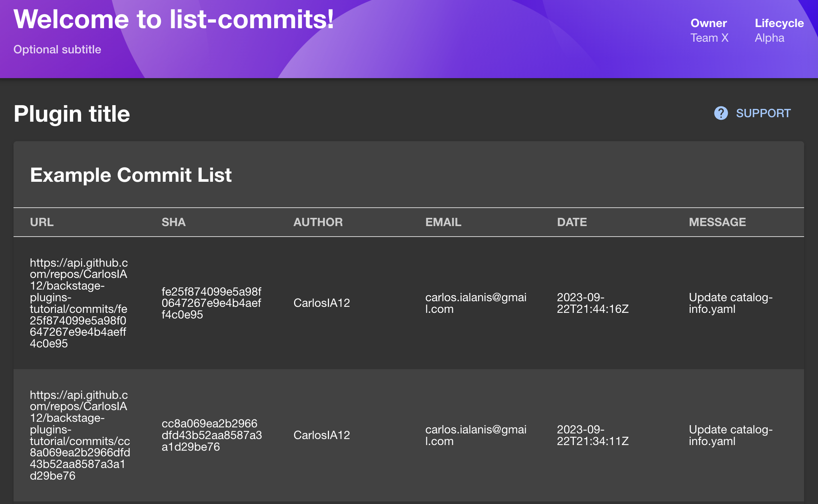Screen dimensions: 818x504
Task: Click the Lifecycle label in the header
Action: pos(779,23)
